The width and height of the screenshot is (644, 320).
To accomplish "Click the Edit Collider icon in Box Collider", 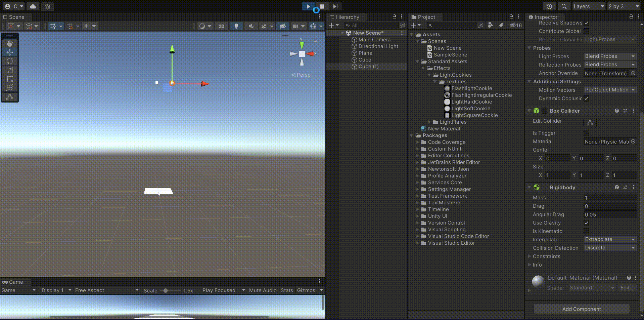I will (x=590, y=122).
